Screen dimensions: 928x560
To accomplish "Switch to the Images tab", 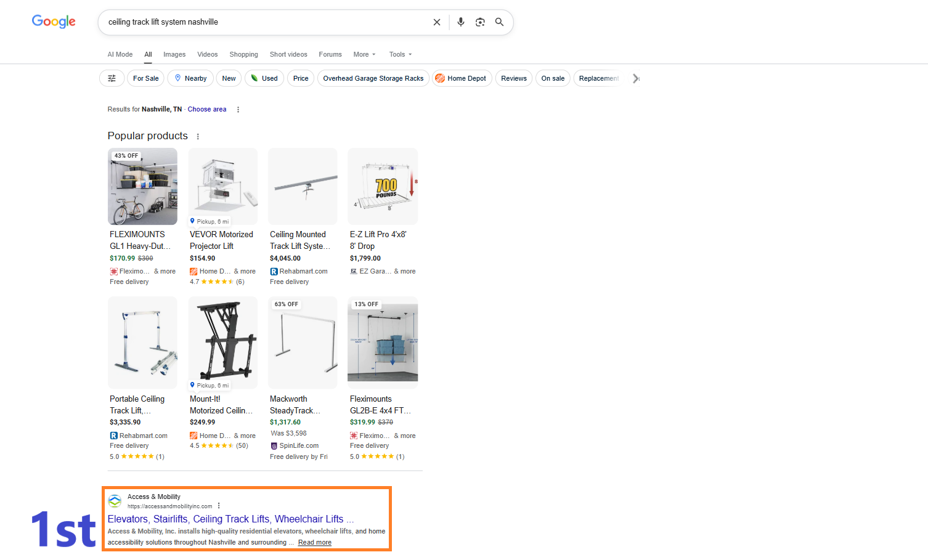I will [174, 54].
